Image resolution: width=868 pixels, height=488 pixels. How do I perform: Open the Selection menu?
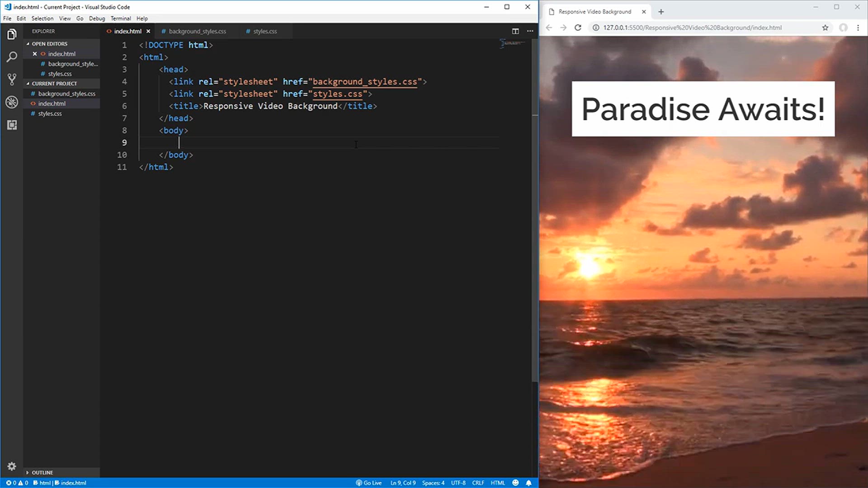[42, 19]
